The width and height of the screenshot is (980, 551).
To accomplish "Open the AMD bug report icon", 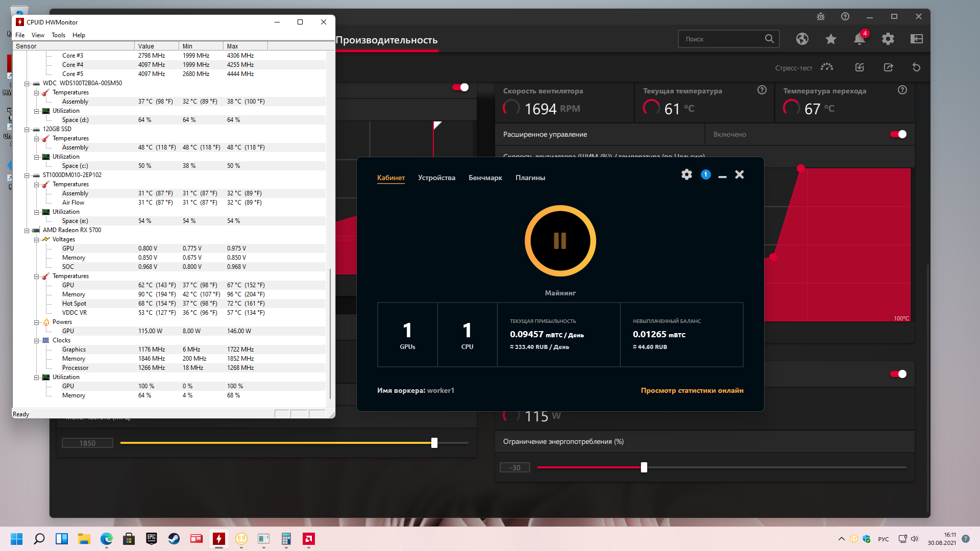I will [821, 16].
